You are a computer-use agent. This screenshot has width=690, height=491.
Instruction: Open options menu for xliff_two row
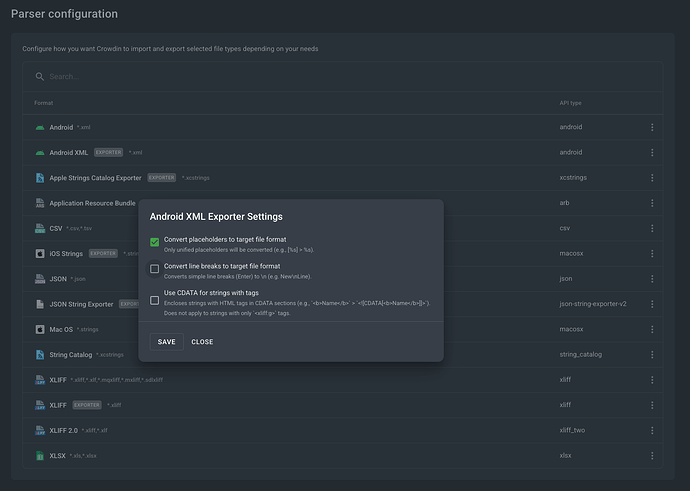(x=652, y=430)
